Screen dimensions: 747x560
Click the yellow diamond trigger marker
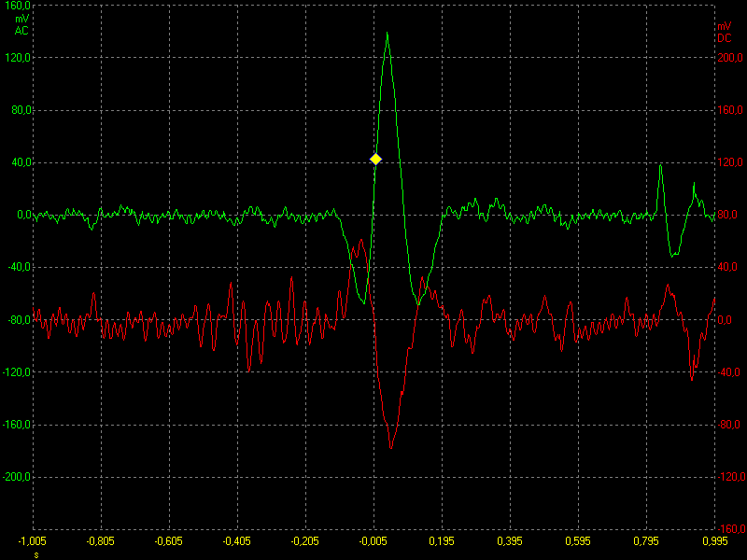pyautogui.click(x=376, y=159)
